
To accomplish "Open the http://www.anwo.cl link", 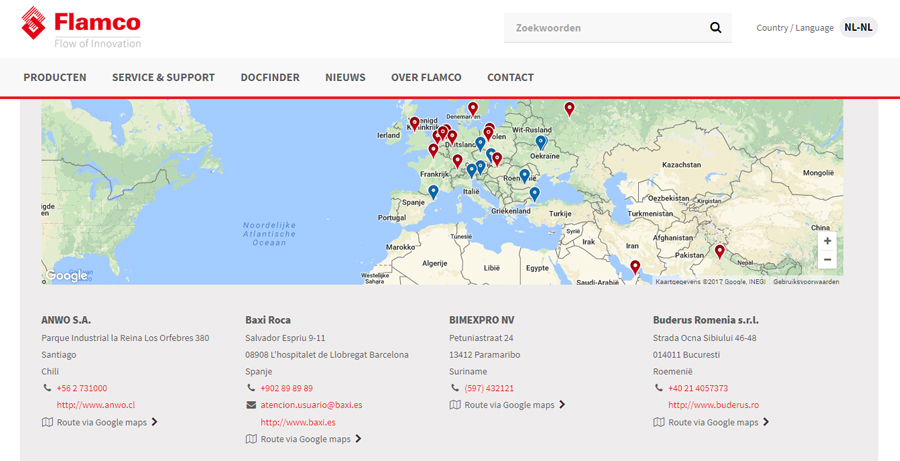I will tap(95, 405).
